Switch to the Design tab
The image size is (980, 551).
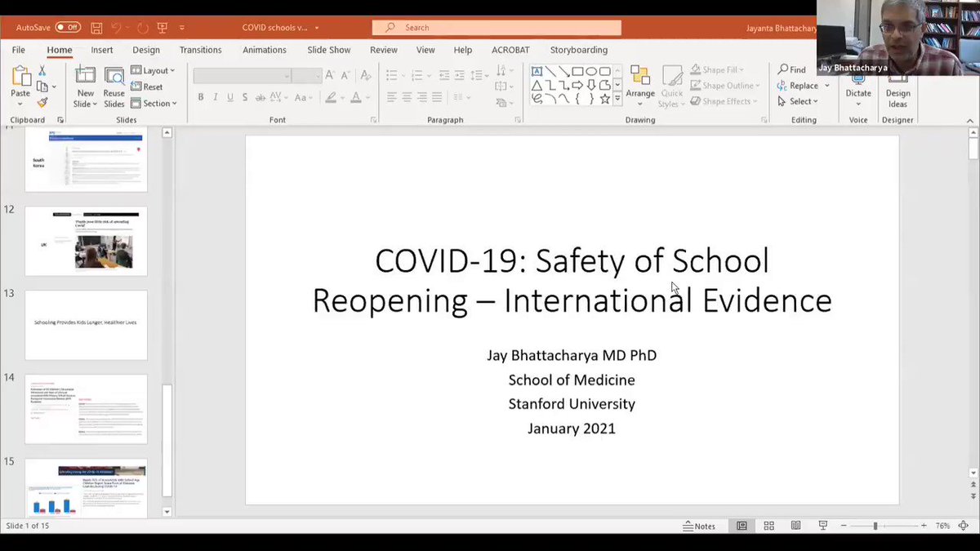(x=146, y=50)
